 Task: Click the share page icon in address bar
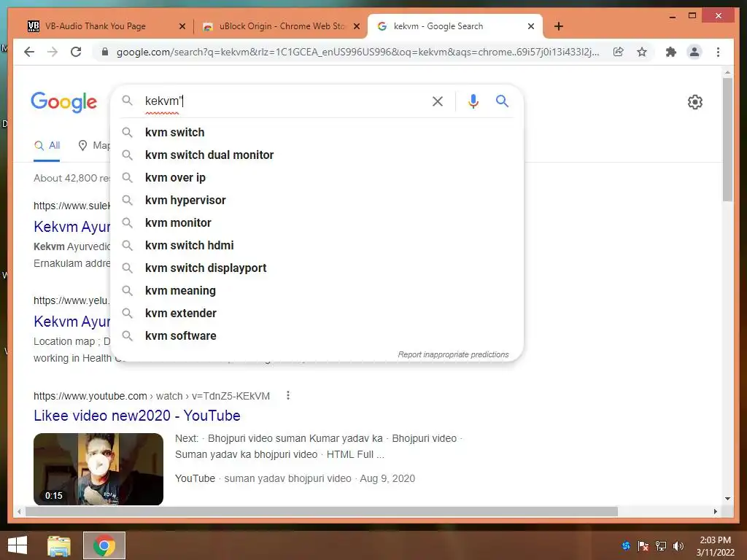(619, 52)
